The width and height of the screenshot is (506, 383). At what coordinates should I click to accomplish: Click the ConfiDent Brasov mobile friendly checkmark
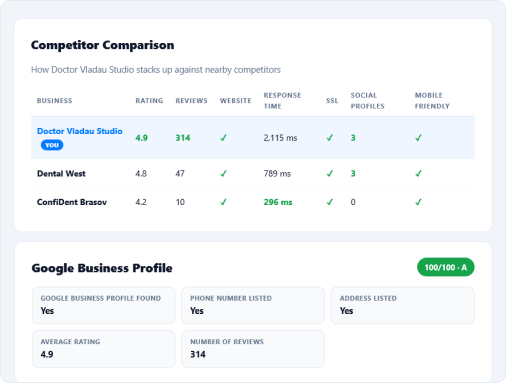[418, 202]
